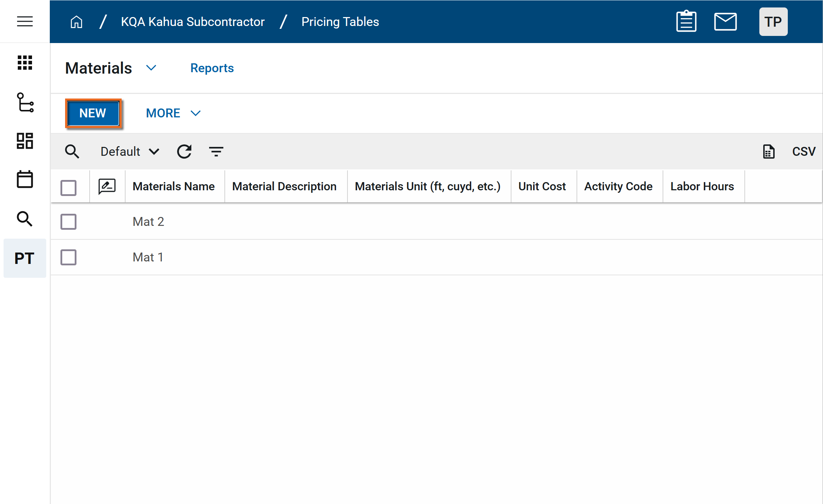Click the sidebar search magnifier
This screenshot has width=823, height=504.
[25, 218]
